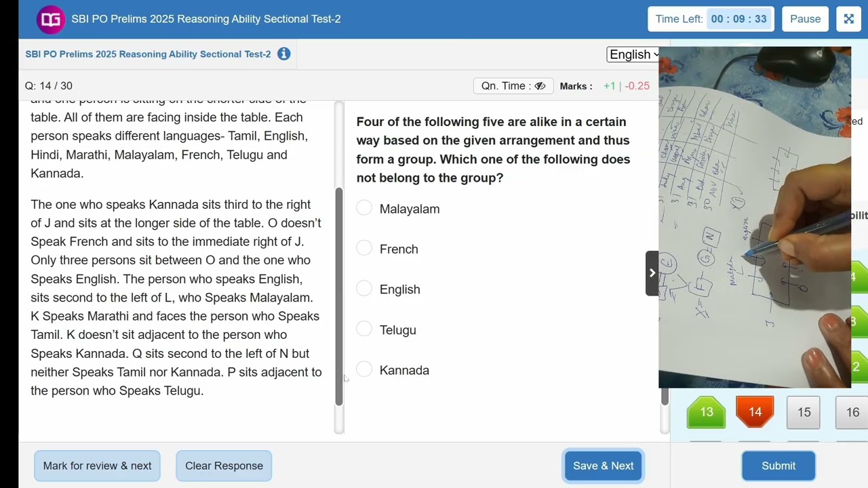Click the question palette scrollbar
868x488 pixels.
pyautogui.click(x=665, y=397)
